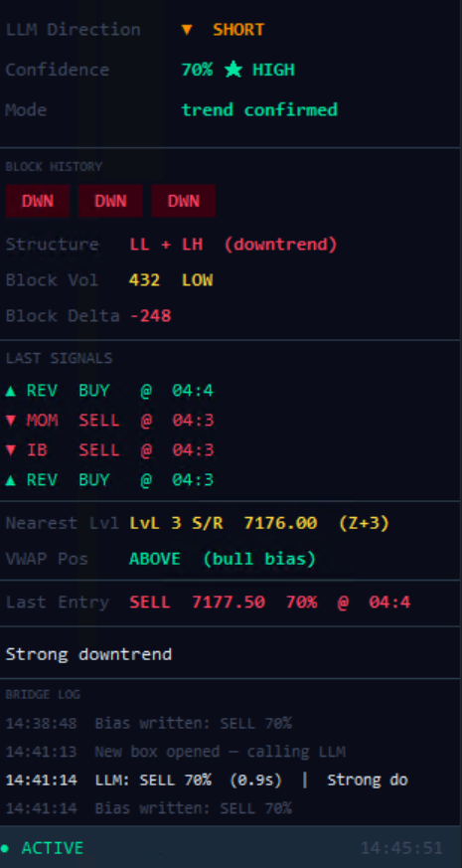
Task: Click the last entry price 7177.50
Action: (228, 603)
